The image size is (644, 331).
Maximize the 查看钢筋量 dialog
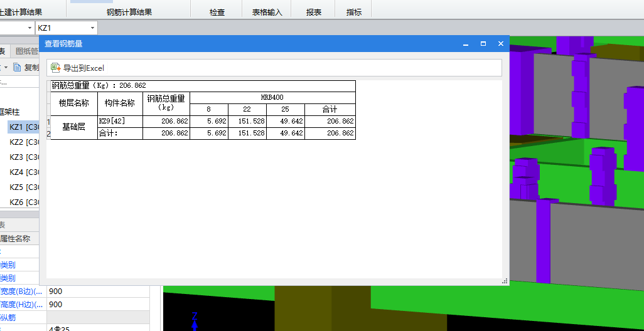[483, 43]
